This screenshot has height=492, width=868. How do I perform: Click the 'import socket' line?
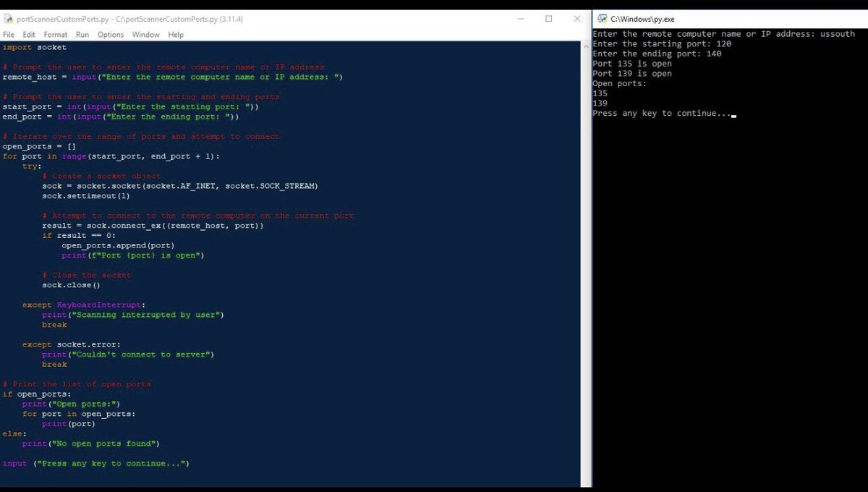[x=34, y=47]
